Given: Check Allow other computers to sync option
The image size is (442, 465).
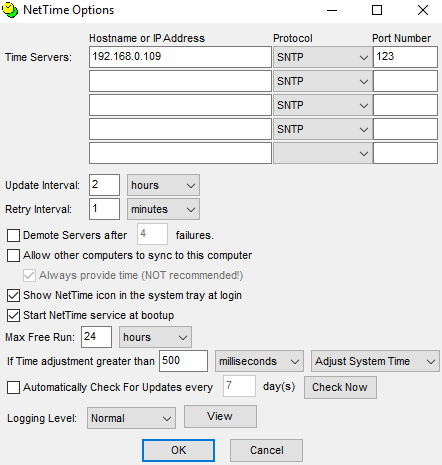Looking at the screenshot, I should [13, 255].
